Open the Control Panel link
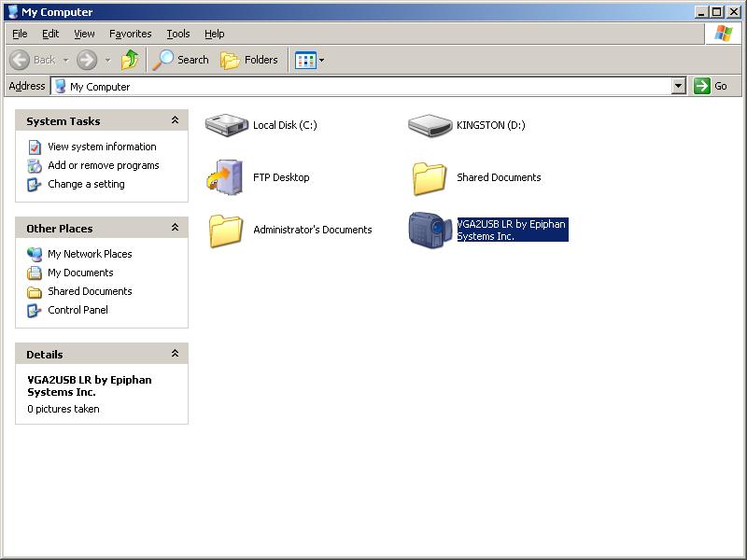This screenshot has width=747, height=560. pos(78,310)
